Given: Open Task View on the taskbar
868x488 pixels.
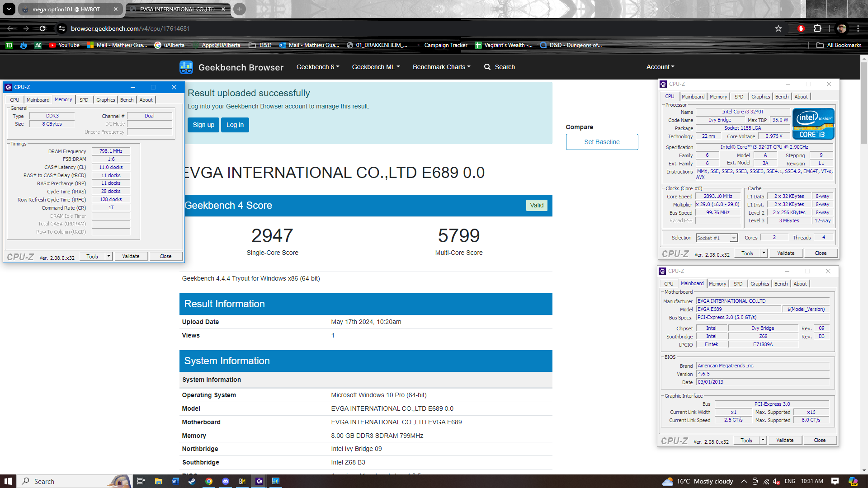Looking at the screenshot, I should 141,481.
